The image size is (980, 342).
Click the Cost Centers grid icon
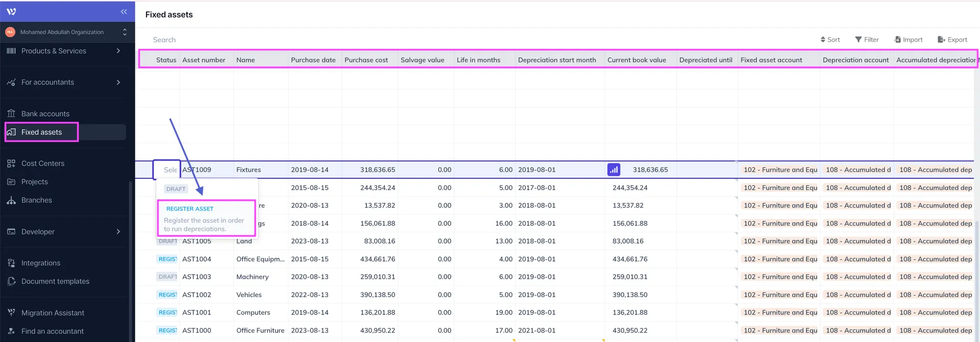[11, 164]
